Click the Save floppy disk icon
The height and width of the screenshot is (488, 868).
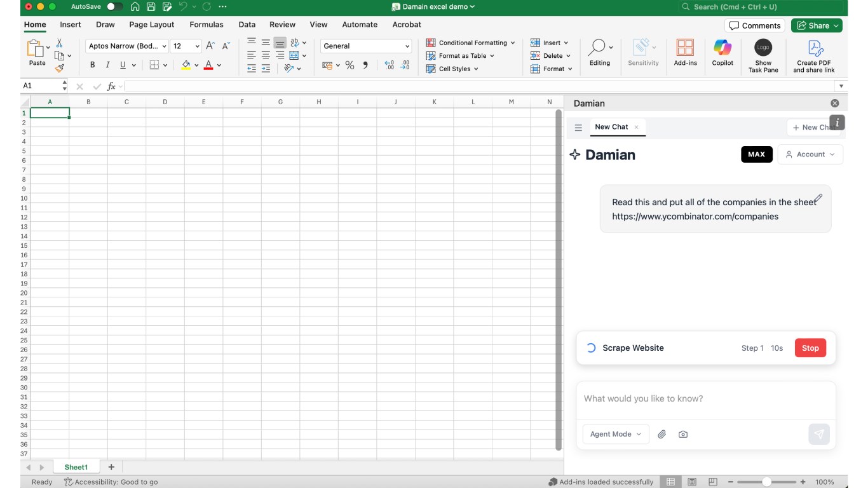pos(151,7)
